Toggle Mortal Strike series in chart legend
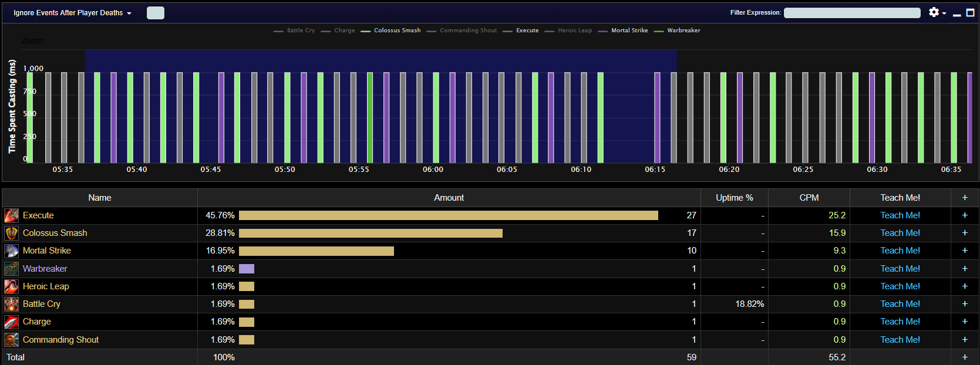 pyautogui.click(x=623, y=31)
